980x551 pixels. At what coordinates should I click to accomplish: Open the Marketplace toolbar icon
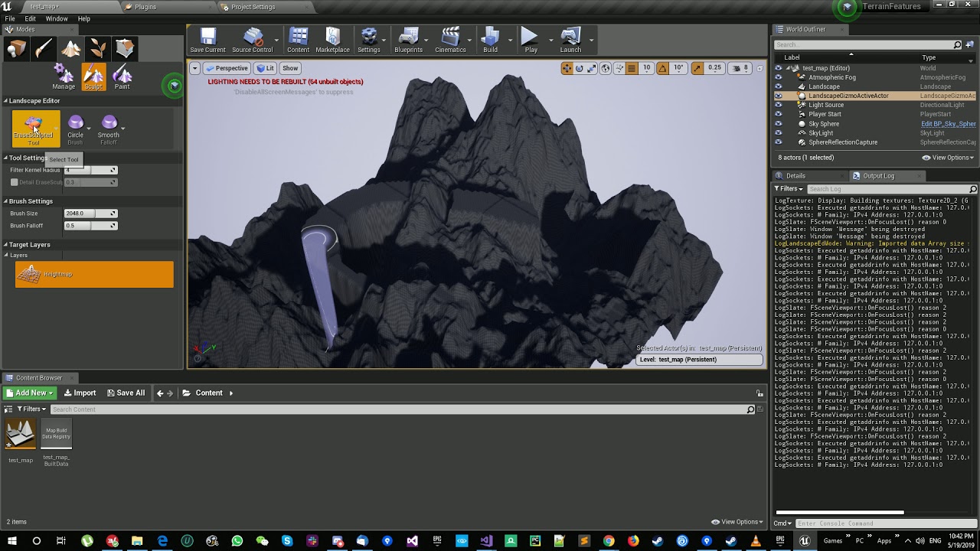332,40
